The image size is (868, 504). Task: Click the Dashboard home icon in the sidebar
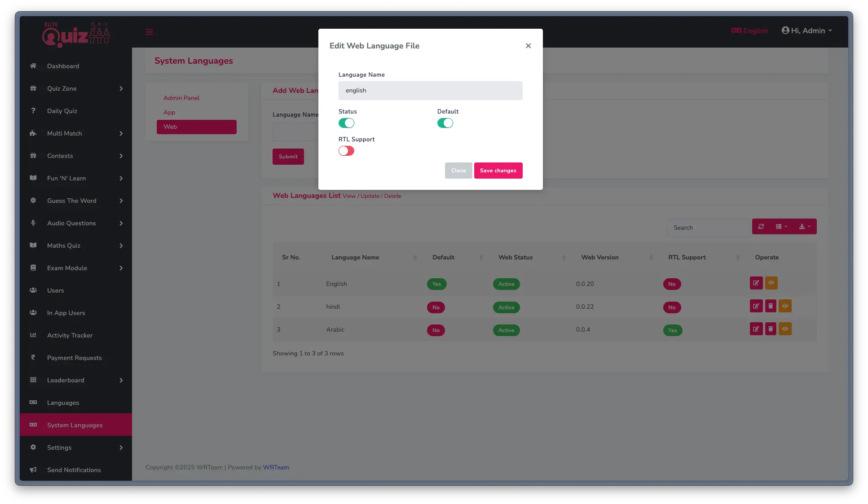[x=33, y=66]
